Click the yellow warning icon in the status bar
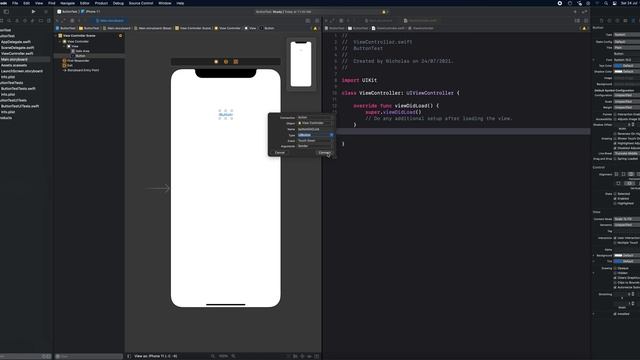 click(x=384, y=12)
